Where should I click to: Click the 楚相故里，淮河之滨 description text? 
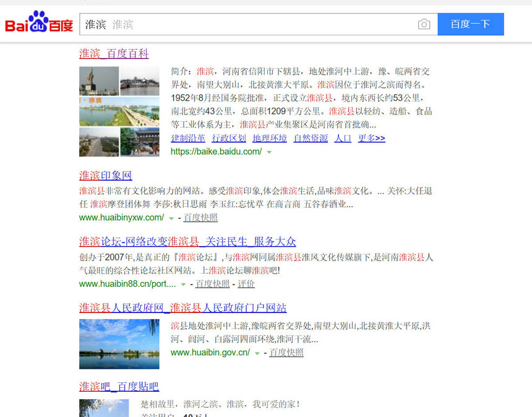[x=220, y=404]
